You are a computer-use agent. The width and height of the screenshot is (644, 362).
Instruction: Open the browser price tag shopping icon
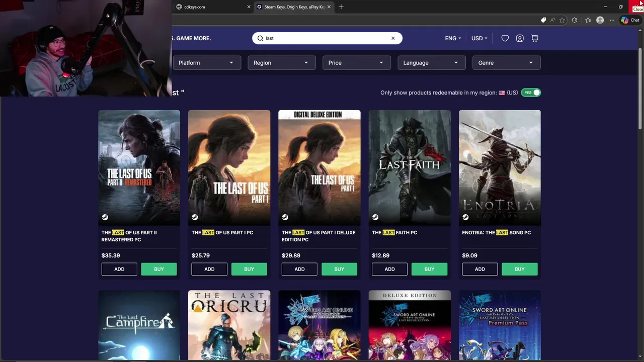pos(543,20)
